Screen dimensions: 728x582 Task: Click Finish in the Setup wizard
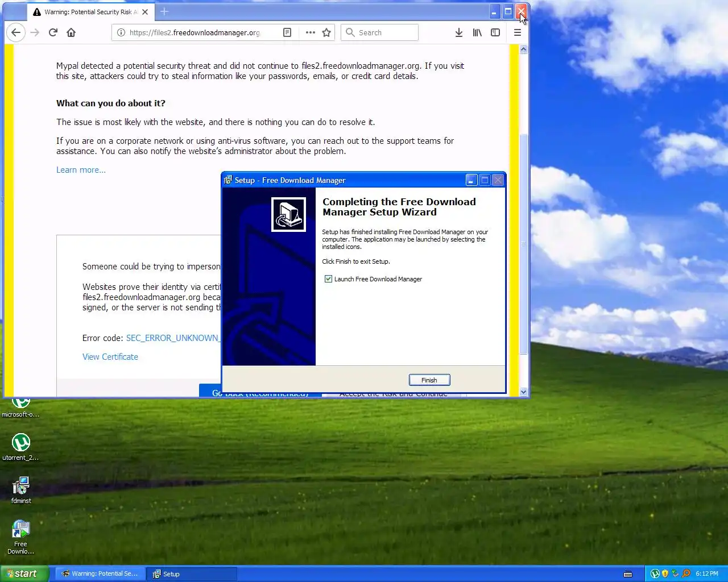[429, 380]
